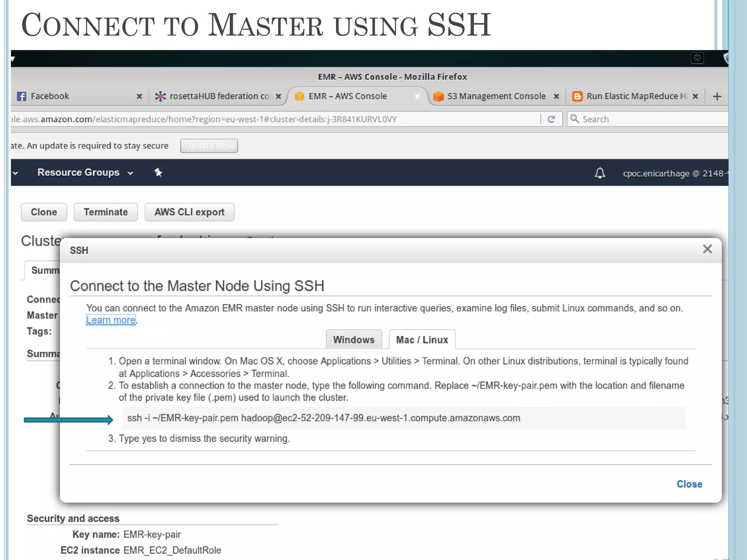Expand the Resource Groups menu
Screen dimensions: 747x560
85,172
